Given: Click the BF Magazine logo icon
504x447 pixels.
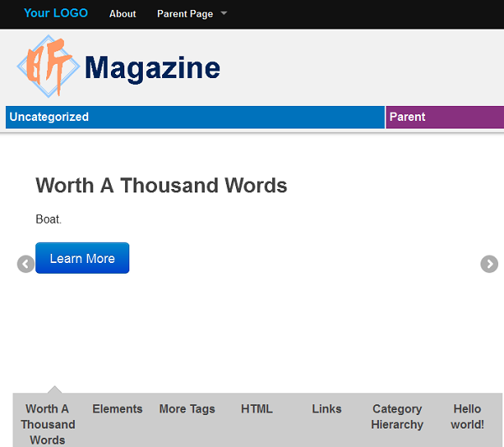Looking at the screenshot, I should tap(49, 66).
